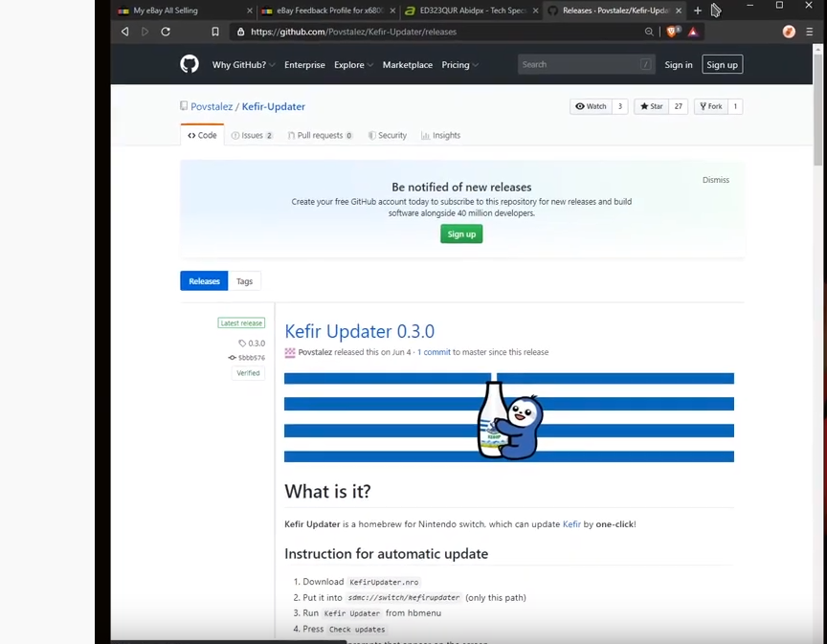Dismiss the release notification banner
827x644 pixels.
click(716, 180)
